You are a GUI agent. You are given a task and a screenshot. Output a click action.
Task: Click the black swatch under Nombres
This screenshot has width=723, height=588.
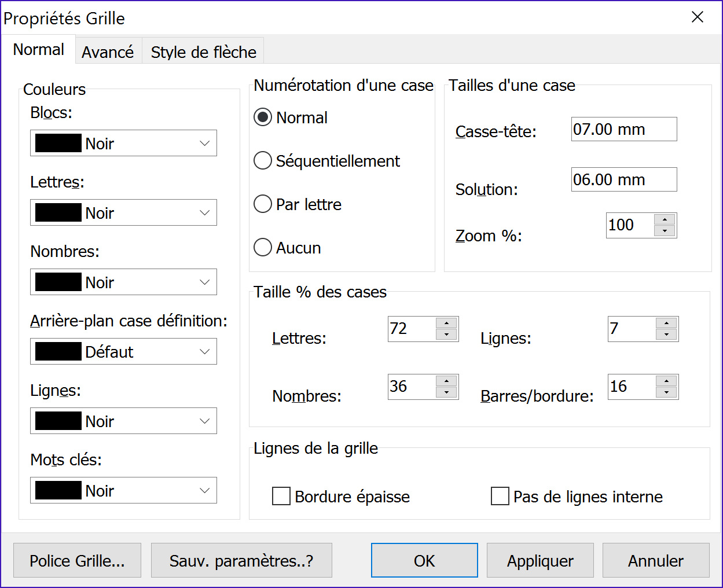tap(58, 282)
